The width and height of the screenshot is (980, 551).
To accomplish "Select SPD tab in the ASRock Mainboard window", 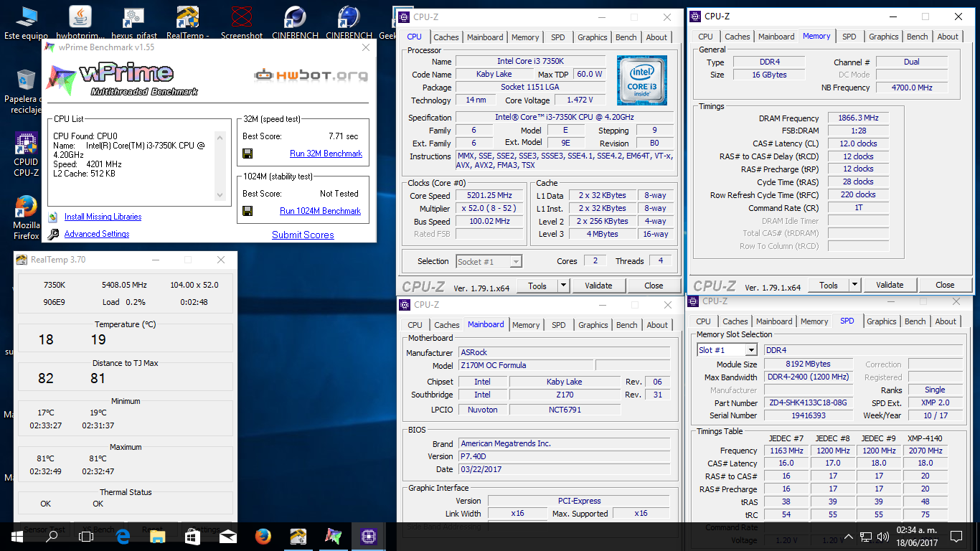I will [559, 325].
